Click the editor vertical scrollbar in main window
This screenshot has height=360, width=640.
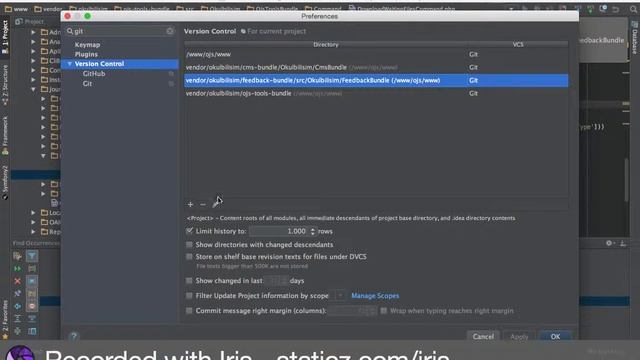point(626,180)
